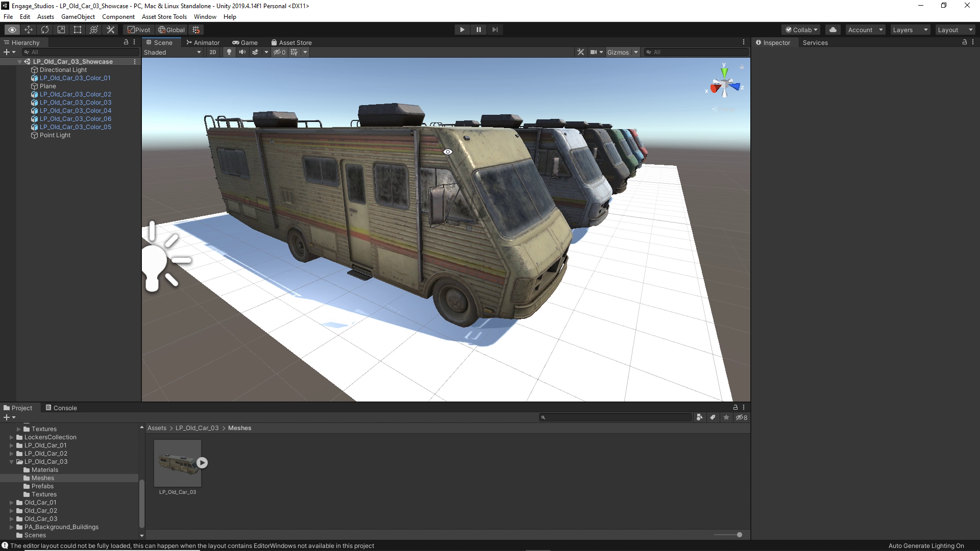This screenshot has width=980, height=551.
Task: Toggle scene grid visibility button
Action: (294, 52)
